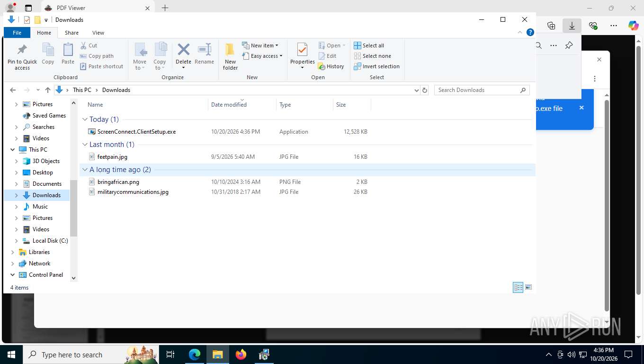Go up one folder level
Image resolution: width=644 pixels, height=364 pixels.
click(47, 90)
